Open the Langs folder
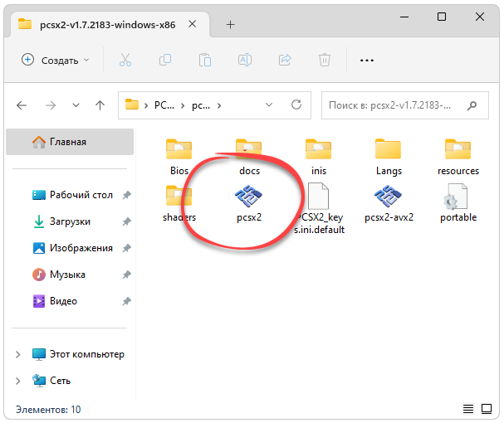Image resolution: width=504 pixels, height=423 pixels. [389, 157]
